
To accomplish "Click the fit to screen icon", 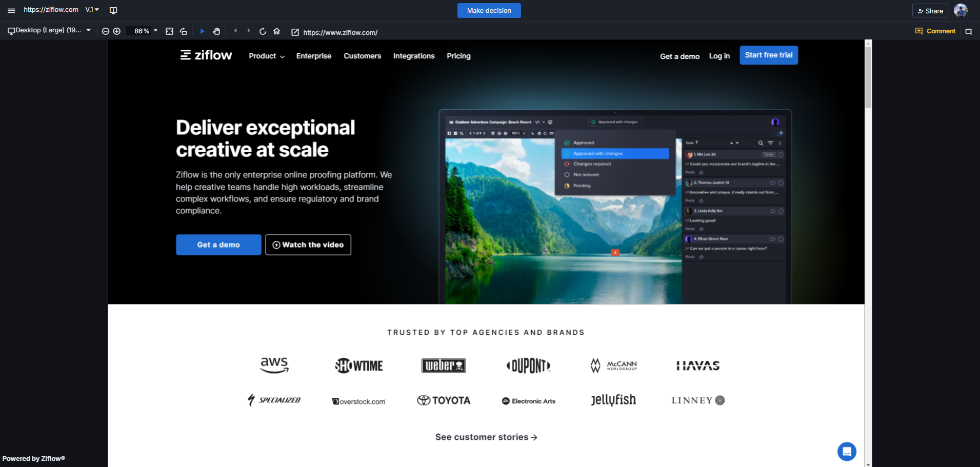I will coord(169,31).
